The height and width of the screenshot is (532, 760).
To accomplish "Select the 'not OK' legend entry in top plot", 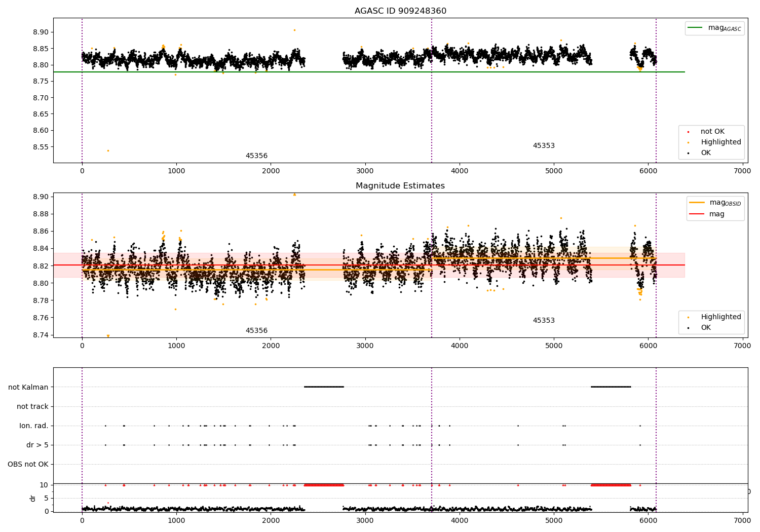I will pyautogui.click(x=712, y=131).
